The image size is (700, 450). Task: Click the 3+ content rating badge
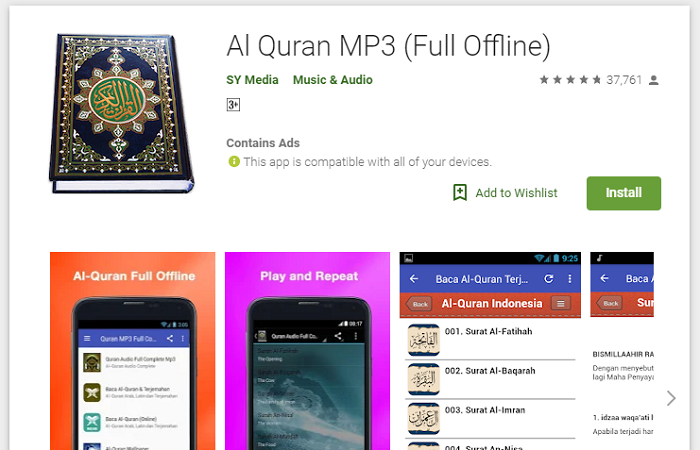click(233, 104)
